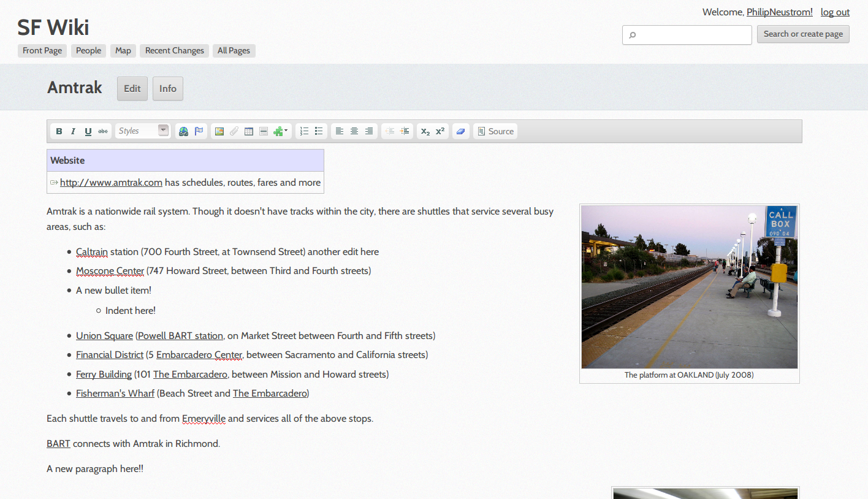Open the PhilipNeustrom user link
Image resolution: width=868 pixels, height=499 pixels.
tap(780, 12)
